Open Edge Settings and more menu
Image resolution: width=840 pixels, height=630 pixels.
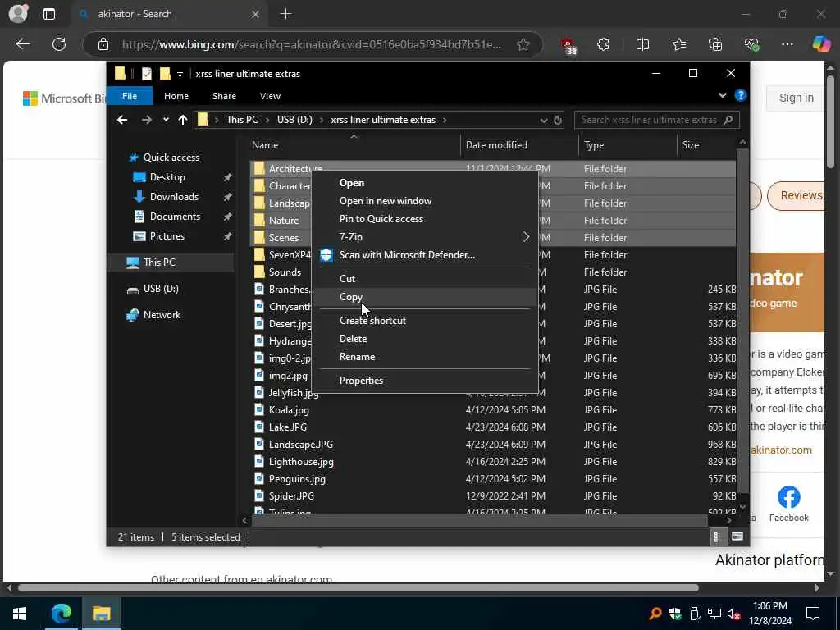point(787,44)
